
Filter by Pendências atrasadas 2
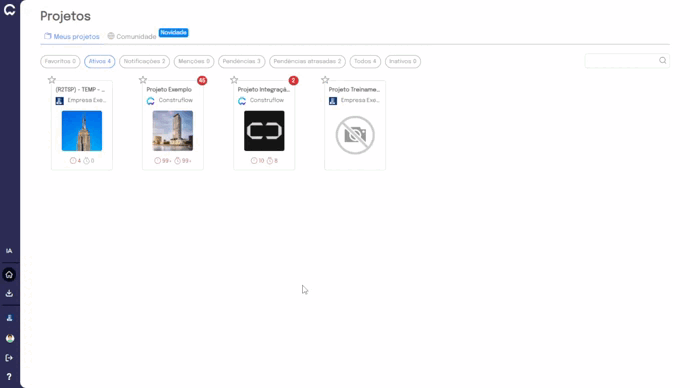coord(307,61)
